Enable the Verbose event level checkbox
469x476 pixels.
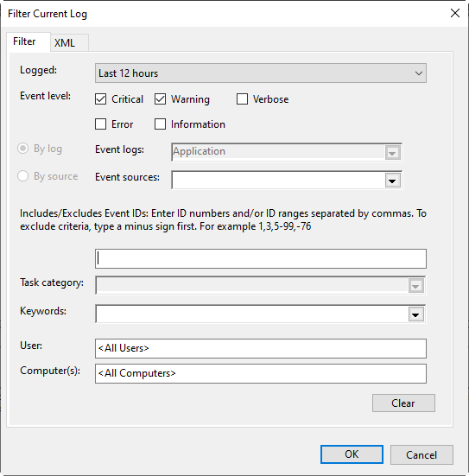(x=242, y=99)
